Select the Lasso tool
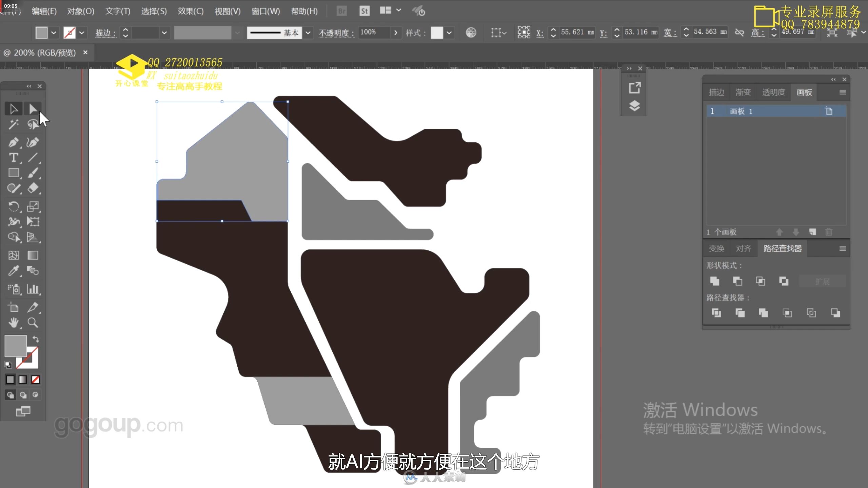Viewport: 868px width, 488px height. click(x=33, y=125)
